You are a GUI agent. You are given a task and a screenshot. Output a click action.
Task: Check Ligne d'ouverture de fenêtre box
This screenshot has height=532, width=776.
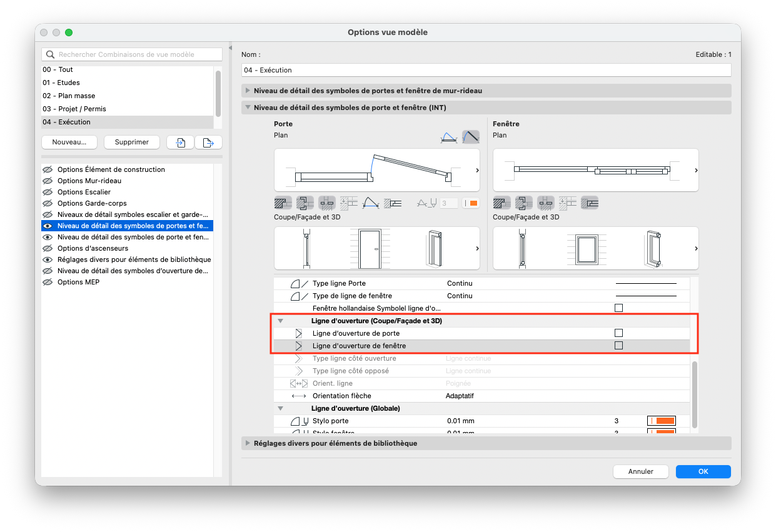(x=619, y=346)
